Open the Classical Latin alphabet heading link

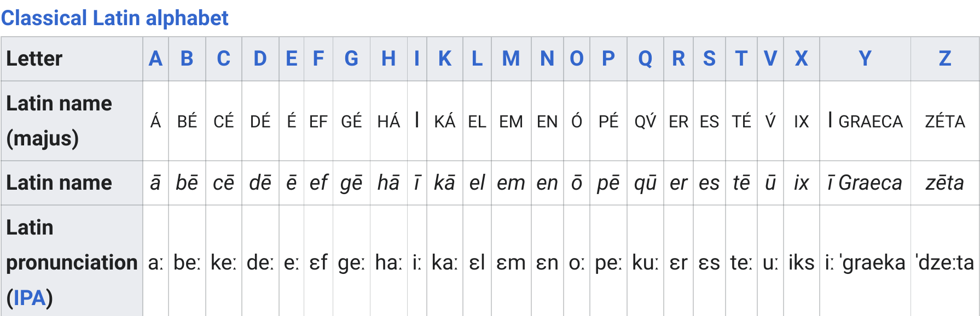click(x=115, y=18)
